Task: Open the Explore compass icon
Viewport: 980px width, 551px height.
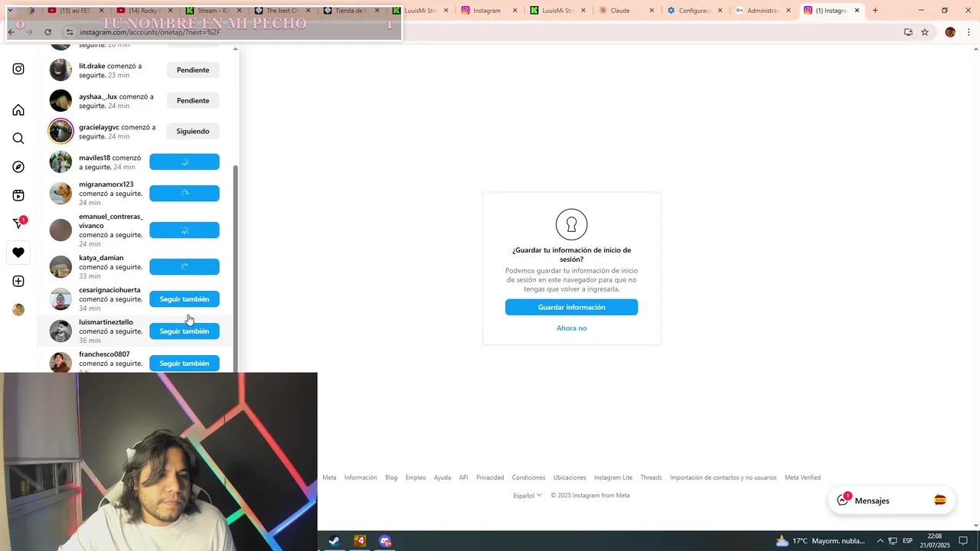Action: (x=18, y=167)
